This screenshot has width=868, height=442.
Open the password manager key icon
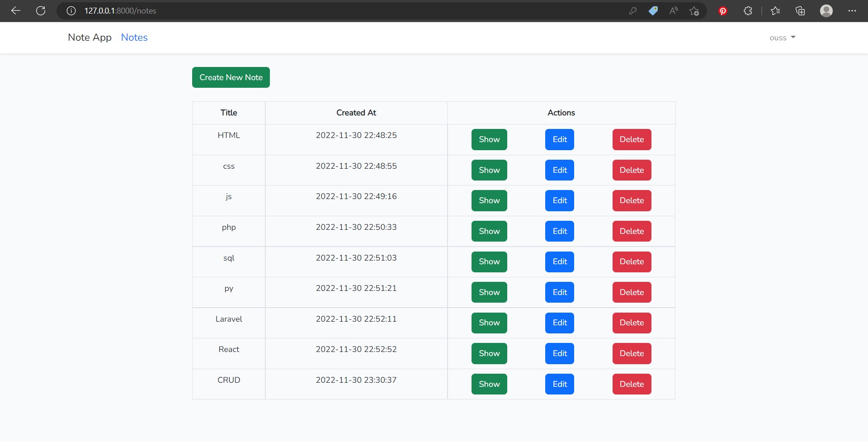tap(633, 11)
